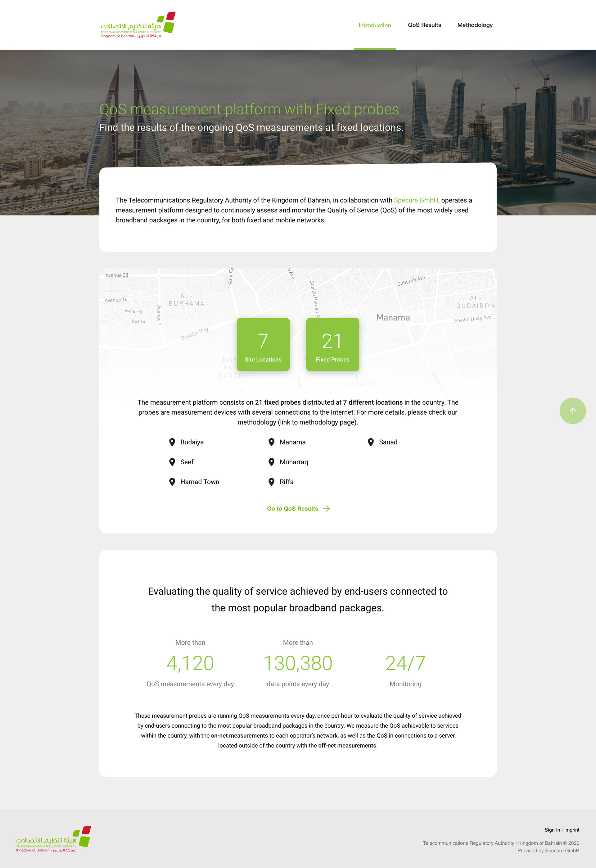Open the Introduction tab
This screenshot has width=596, height=868.
(375, 25)
